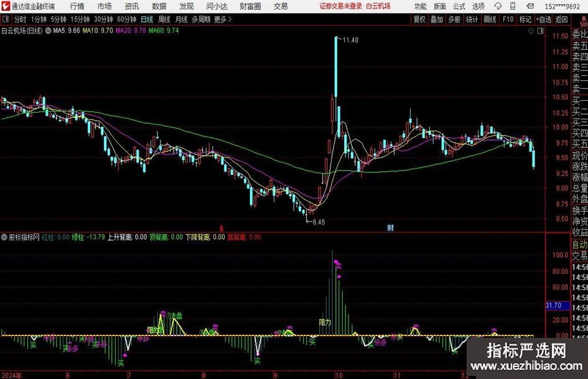The image size is (588, 379).
Task: Switch to 15分钟 period
Action: tap(80, 19)
